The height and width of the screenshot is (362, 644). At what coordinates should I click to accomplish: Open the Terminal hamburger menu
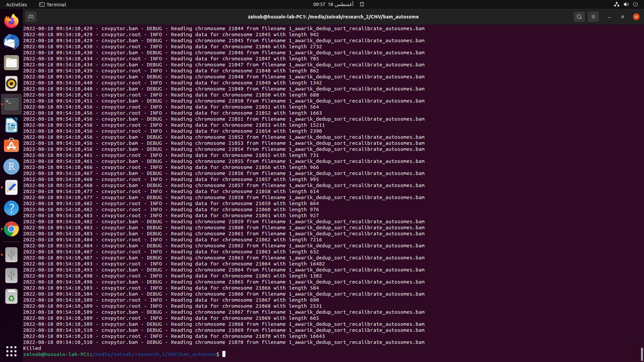tap(593, 16)
